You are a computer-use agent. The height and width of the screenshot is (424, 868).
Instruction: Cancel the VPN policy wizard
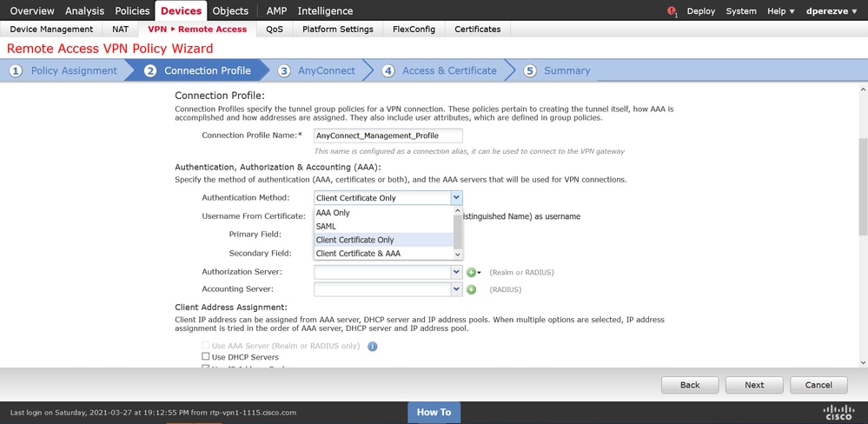tap(818, 385)
